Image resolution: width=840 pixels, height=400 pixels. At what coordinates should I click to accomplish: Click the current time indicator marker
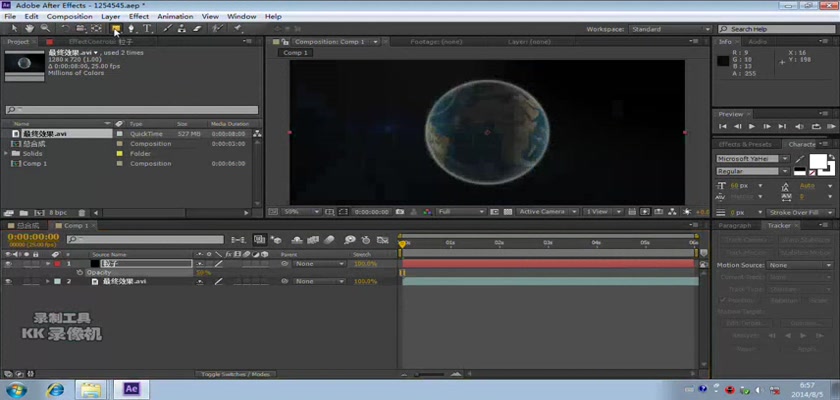coord(402,244)
